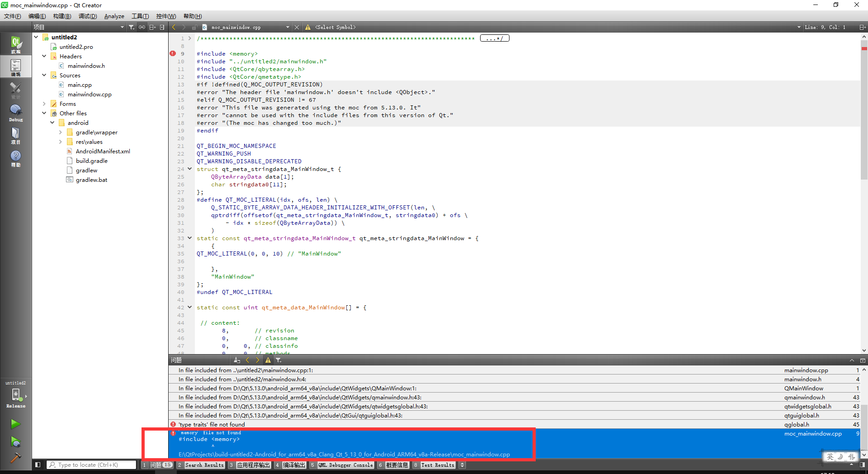868x474 pixels.
Task: Go to previous issue in Issues pane
Action: (247, 360)
